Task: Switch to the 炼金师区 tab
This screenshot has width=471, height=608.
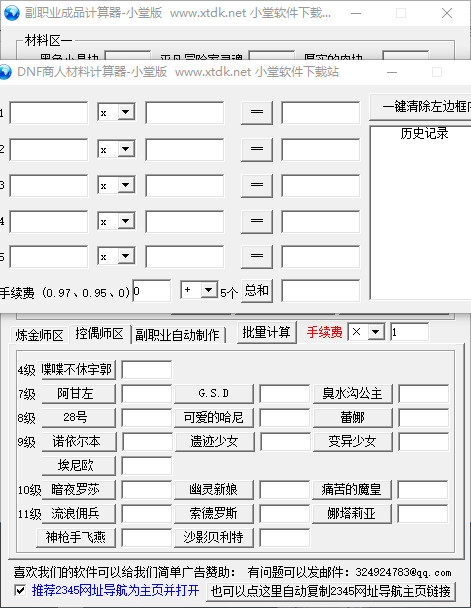Action: tap(39, 335)
